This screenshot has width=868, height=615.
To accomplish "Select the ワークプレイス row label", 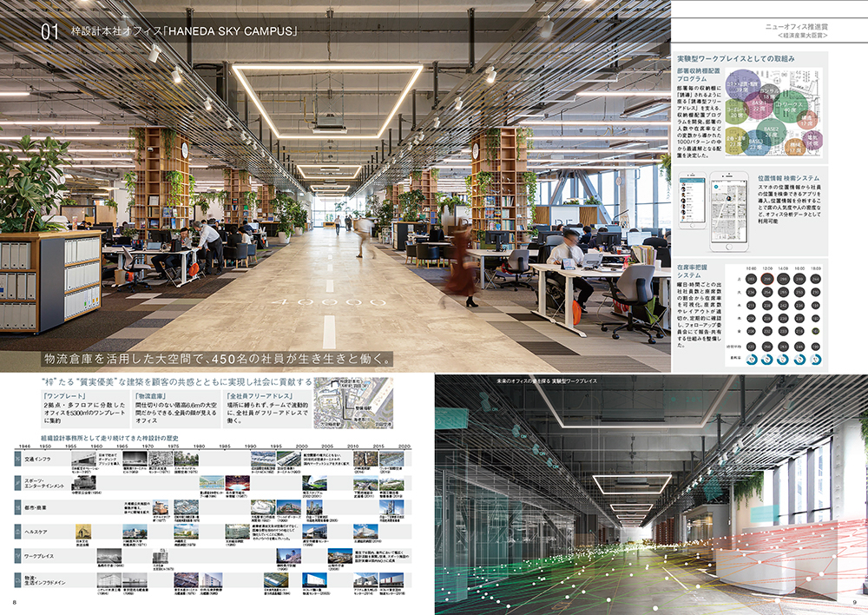I will tap(39, 556).
